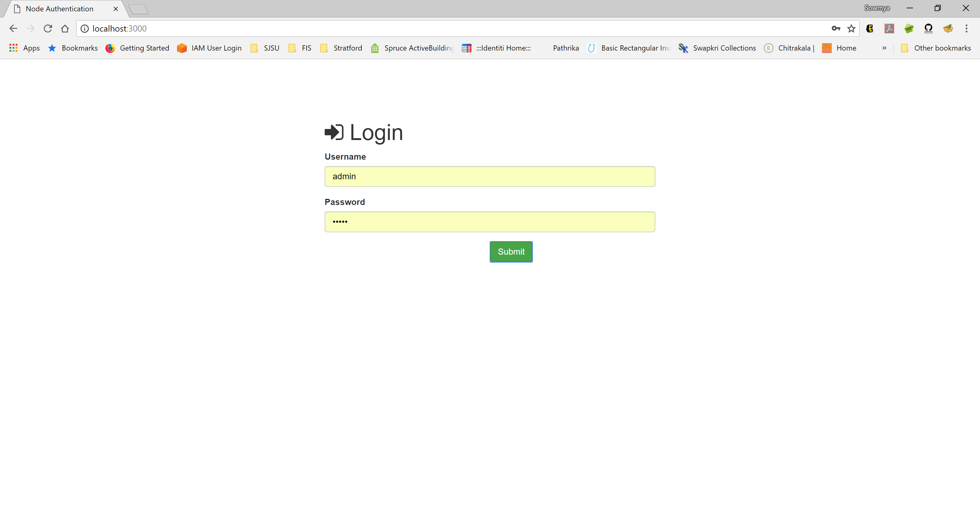
Task: Open the Chrome three-dot menu
Action: pos(966,28)
